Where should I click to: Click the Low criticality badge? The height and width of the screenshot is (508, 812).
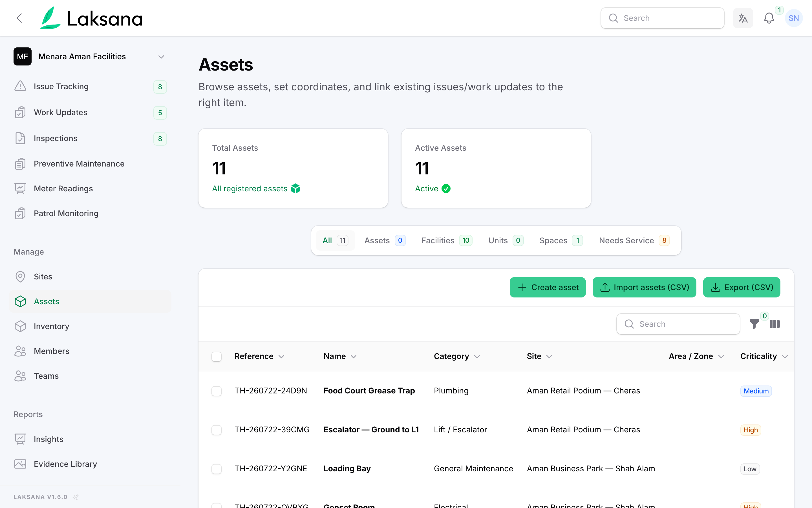(x=750, y=469)
